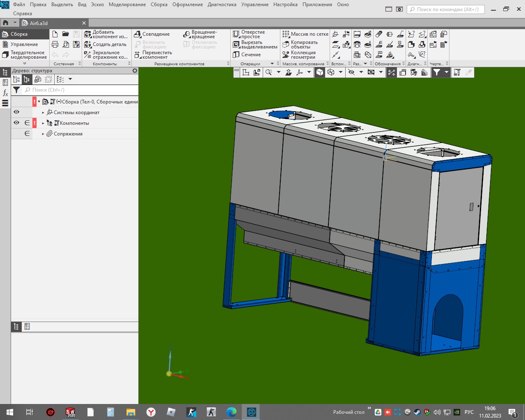Expand the Компоненты tree node
The image size is (525, 420).
click(x=43, y=123)
